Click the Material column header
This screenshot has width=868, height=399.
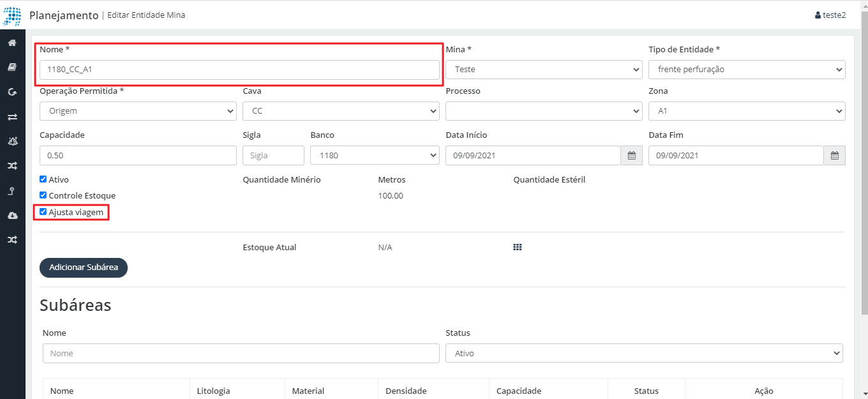click(308, 391)
